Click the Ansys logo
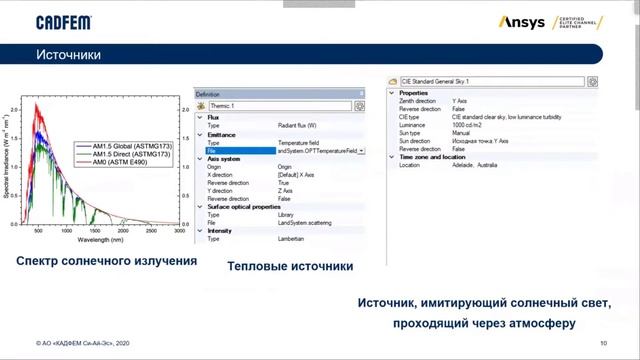Viewport: 640px width, 360px height. (522, 22)
